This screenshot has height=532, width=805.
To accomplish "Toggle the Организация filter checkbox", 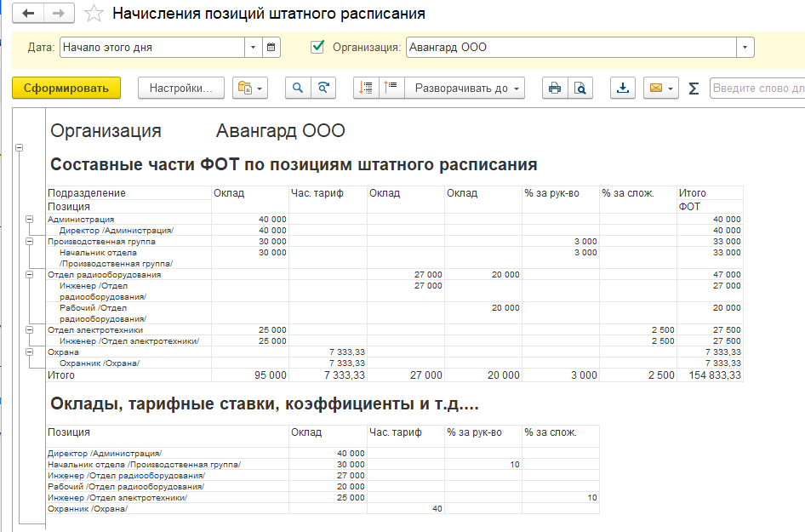I will [x=318, y=47].
